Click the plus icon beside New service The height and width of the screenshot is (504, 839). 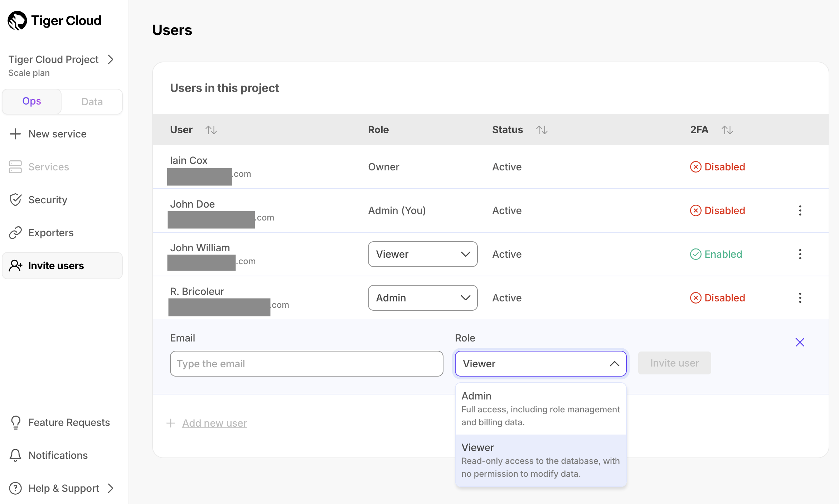tap(15, 134)
